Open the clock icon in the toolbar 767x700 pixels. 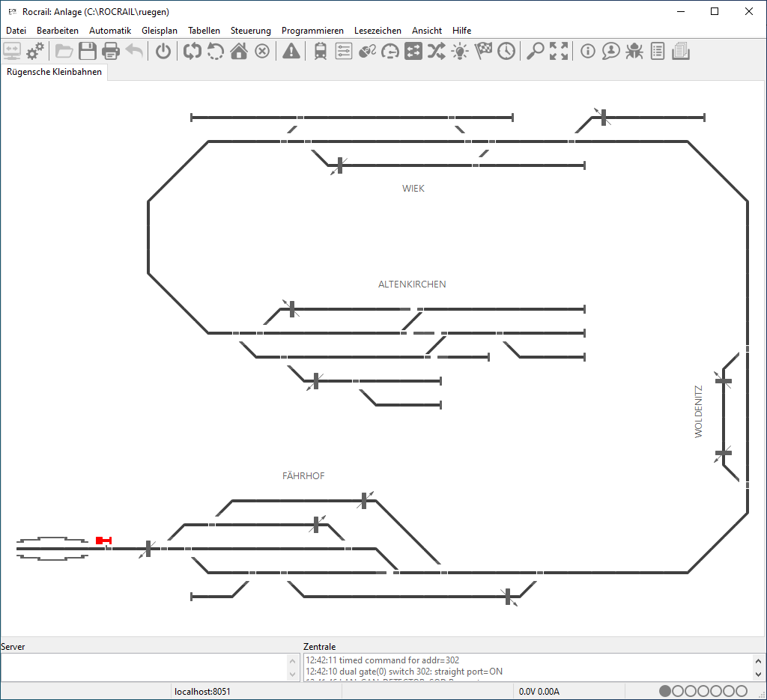(x=506, y=51)
